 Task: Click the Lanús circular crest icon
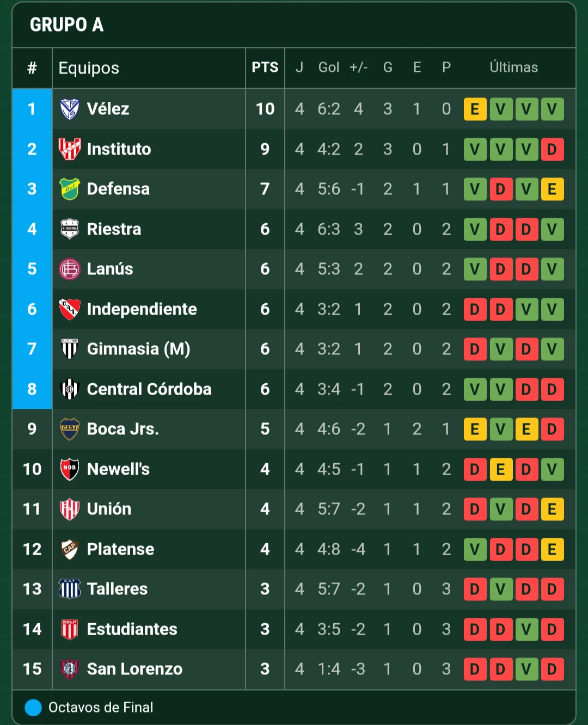pos(70,269)
